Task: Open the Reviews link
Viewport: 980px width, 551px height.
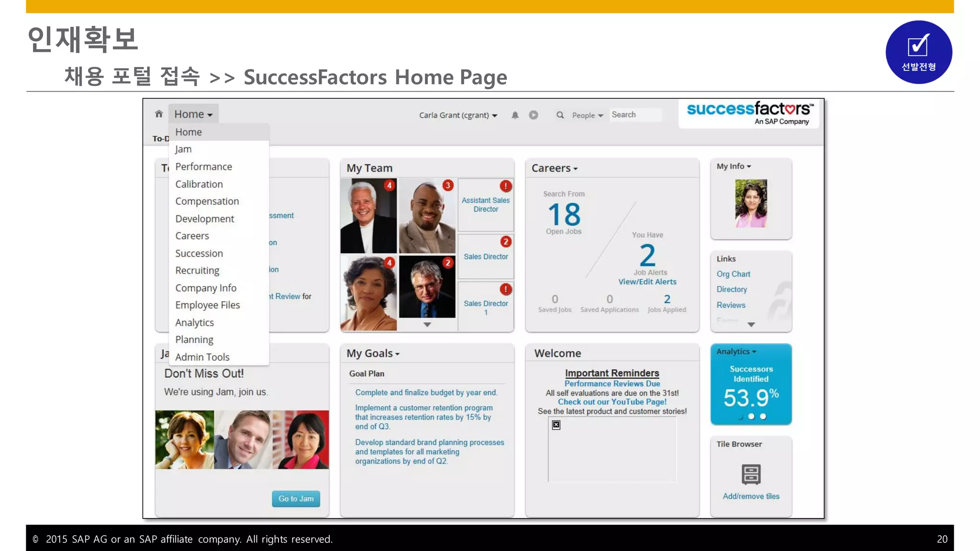Action: tap(731, 305)
